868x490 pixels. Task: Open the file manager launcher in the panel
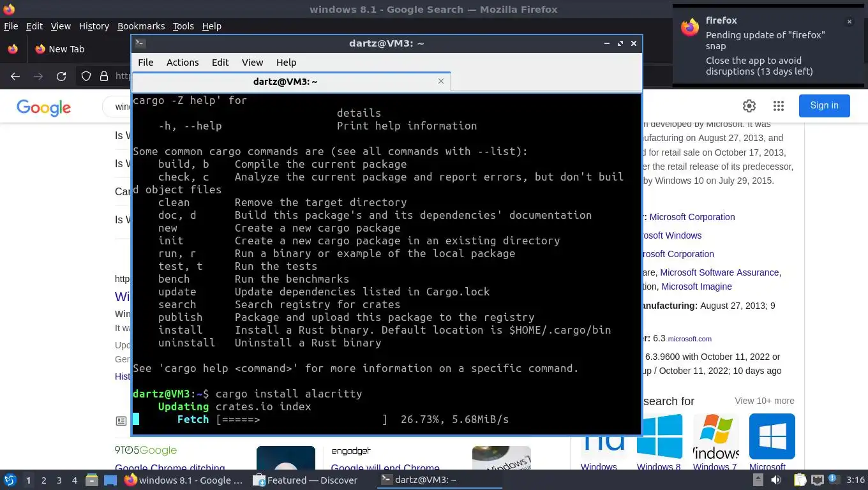[92, 480]
